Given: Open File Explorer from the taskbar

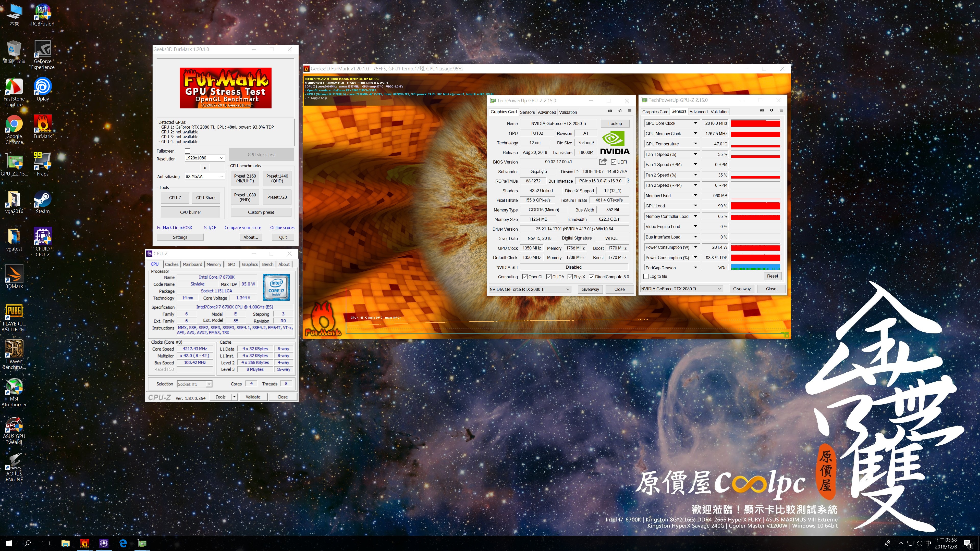Looking at the screenshot, I should click(65, 543).
